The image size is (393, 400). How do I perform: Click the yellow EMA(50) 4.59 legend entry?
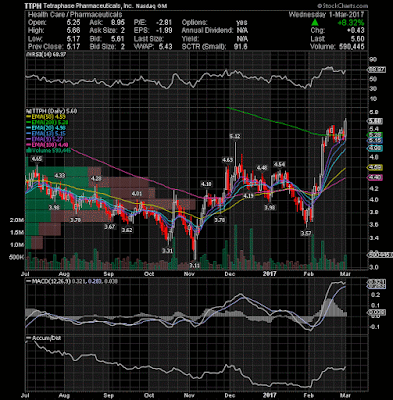tap(46, 117)
